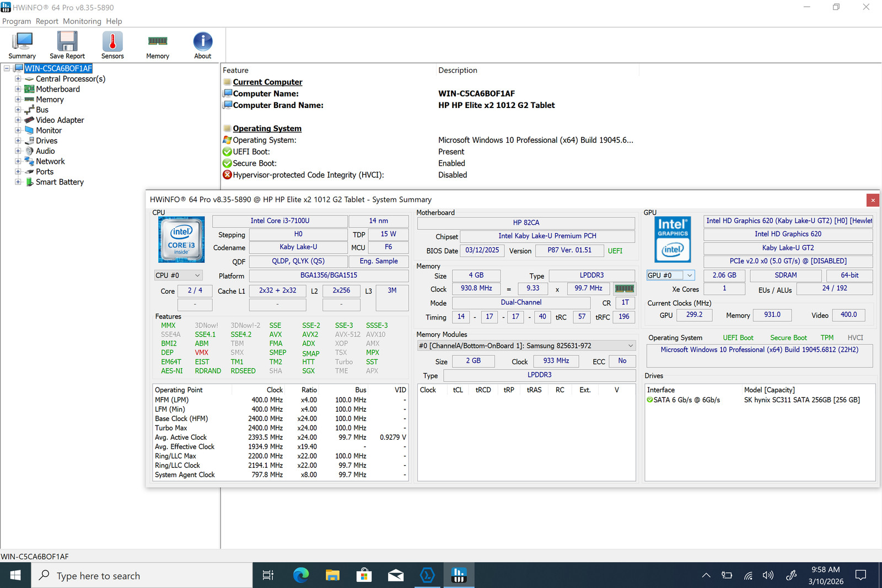This screenshot has width=882, height=588.
Task: Expand Motherboard tree node
Action: [18, 89]
